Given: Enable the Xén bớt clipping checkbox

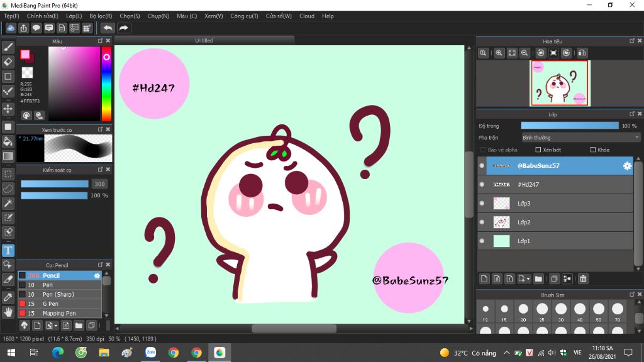Looking at the screenshot, I should (x=538, y=150).
